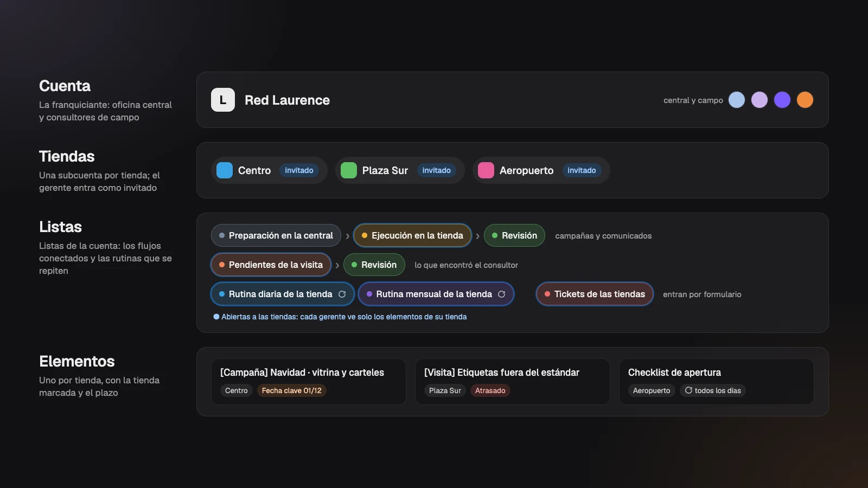Open the Plaza Sur store subaccount

point(400,170)
